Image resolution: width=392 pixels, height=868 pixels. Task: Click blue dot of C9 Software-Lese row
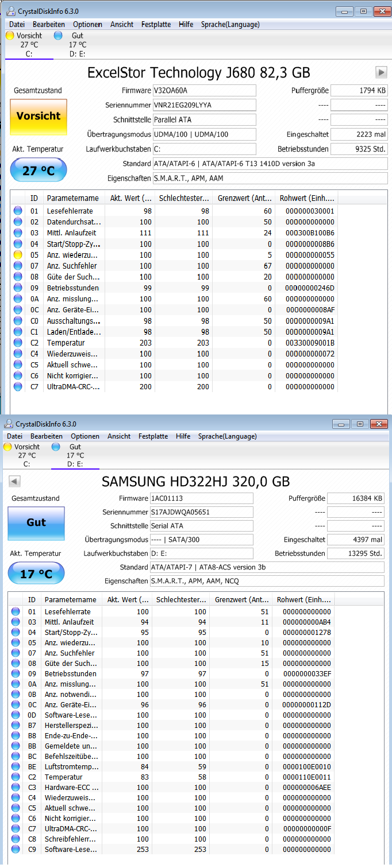[x=16, y=849]
